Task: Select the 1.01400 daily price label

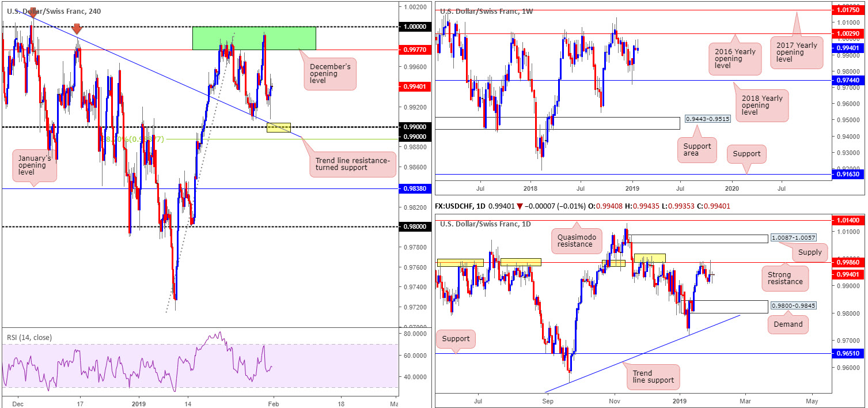Action: pyautogui.click(x=848, y=220)
